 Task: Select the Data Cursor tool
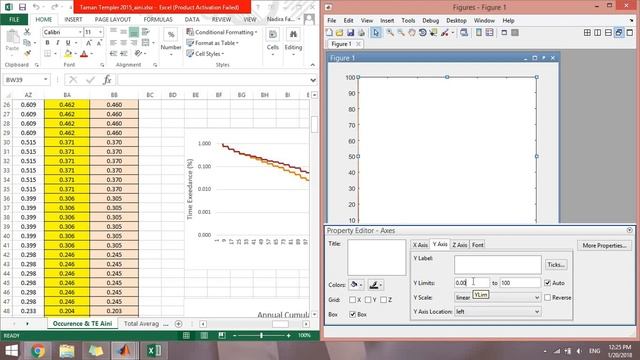tap(433, 33)
